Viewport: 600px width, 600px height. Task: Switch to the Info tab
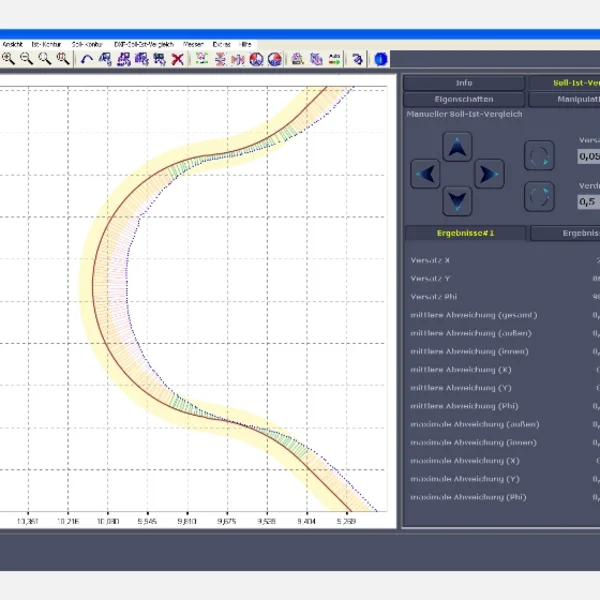pyautogui.click(x=463, y=83)
